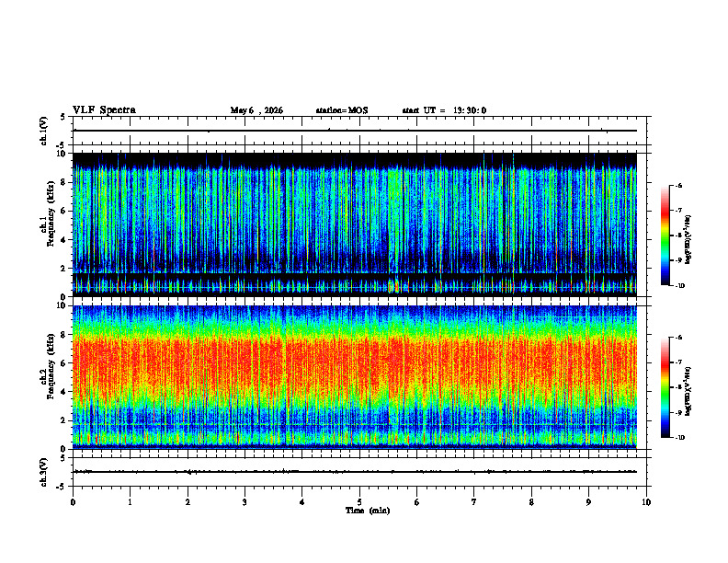
Task: Click the ch.1 spectrogram color bar
Action: (x=665, y=236)
